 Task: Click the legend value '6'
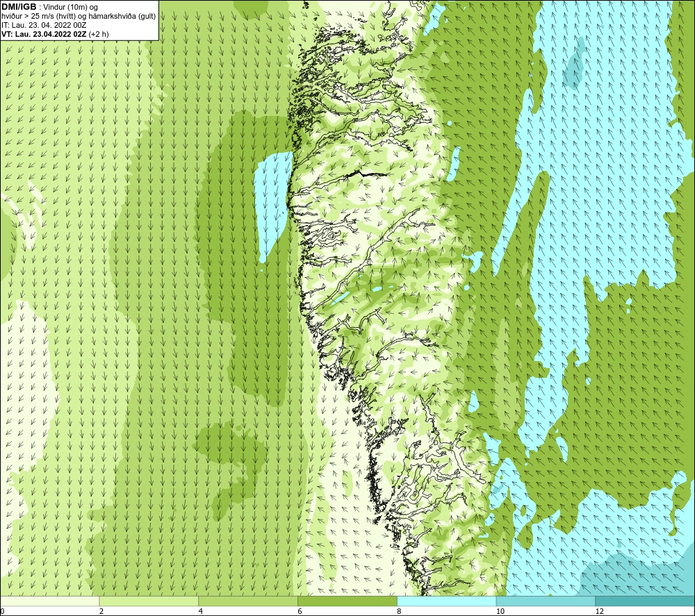tap(300, 611)
